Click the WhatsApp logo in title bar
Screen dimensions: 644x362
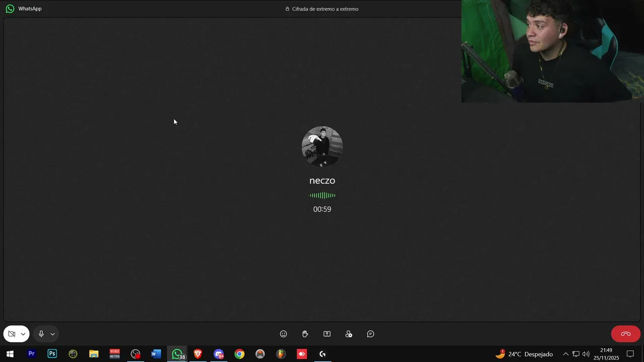coord(10,9)
